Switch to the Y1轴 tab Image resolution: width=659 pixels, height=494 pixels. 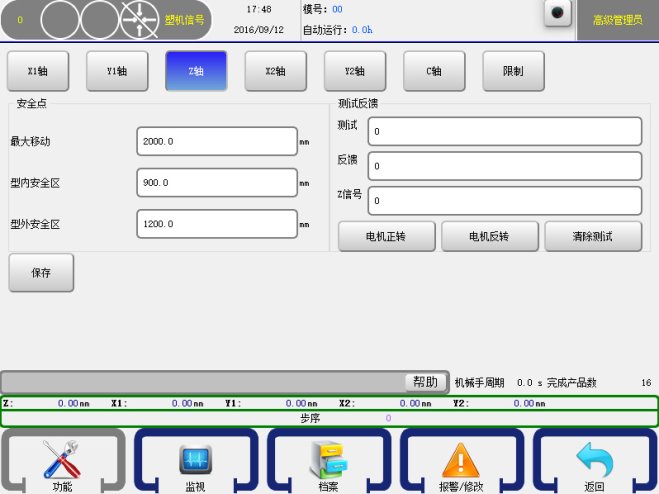point(117,71)
